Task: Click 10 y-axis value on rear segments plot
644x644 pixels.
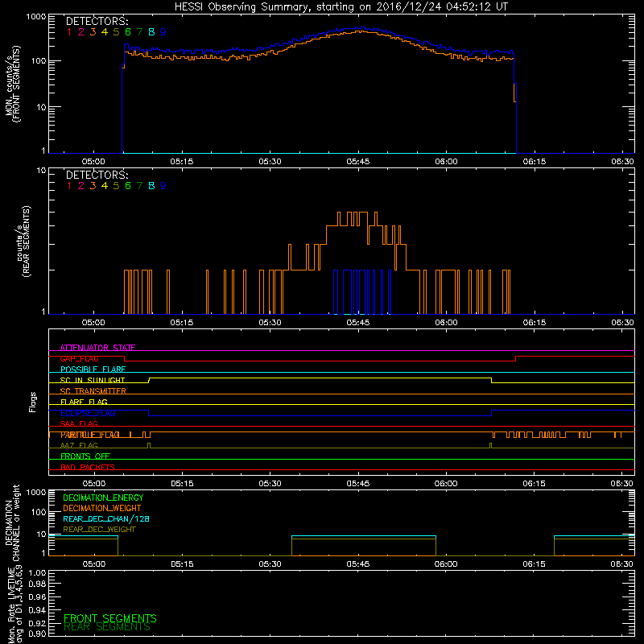Action: tap(42, 170)
